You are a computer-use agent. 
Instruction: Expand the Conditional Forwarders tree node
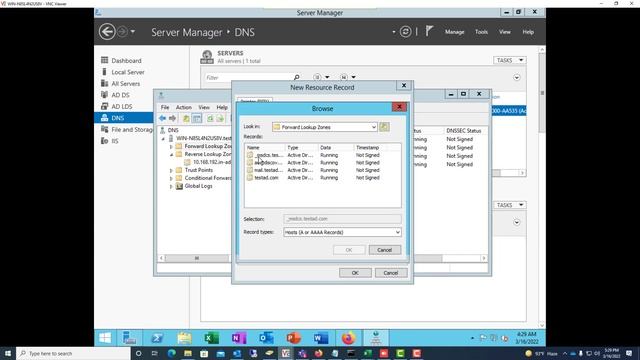tap(171, 178)
